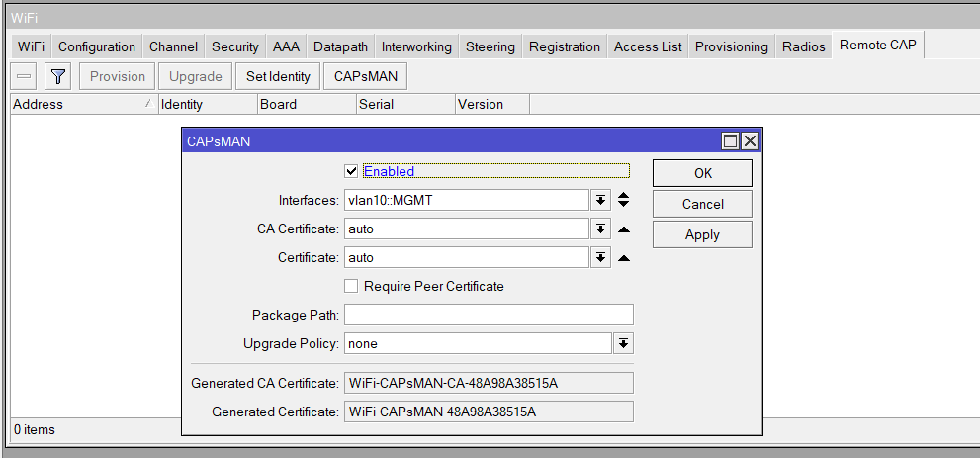
Task: Select the AAA tab
Action: pos(286,46)
